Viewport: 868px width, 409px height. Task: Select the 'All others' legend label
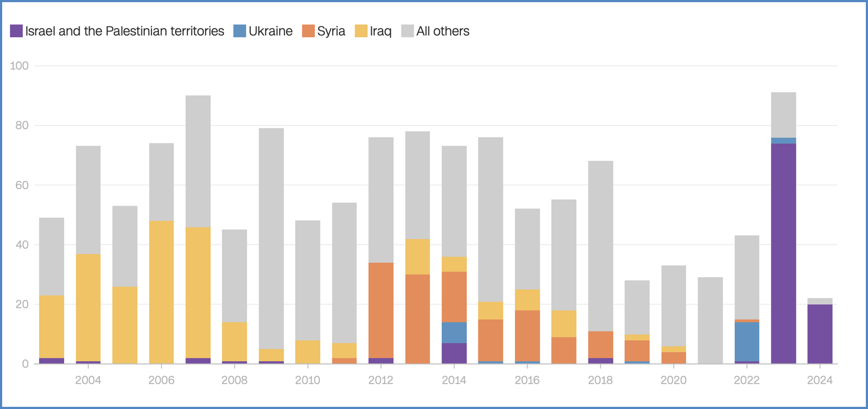coord(443,31)
